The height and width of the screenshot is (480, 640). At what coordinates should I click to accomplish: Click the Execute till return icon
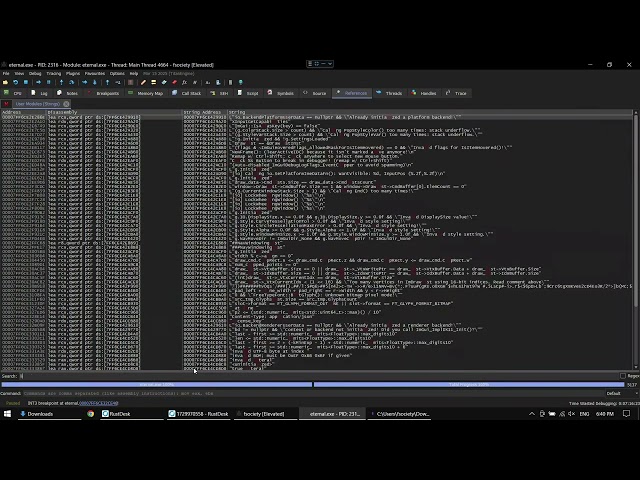pyautogui.click(x=107, y=82)
